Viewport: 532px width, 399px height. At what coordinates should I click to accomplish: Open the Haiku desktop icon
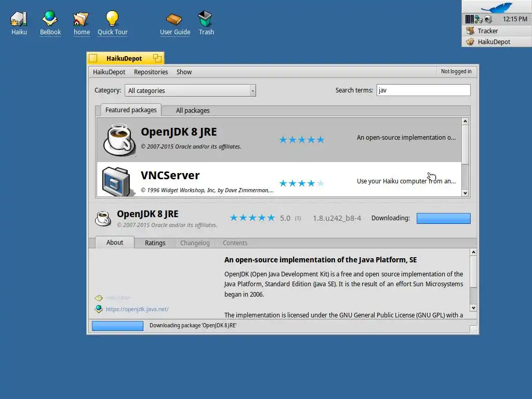[x=19, y=19]
